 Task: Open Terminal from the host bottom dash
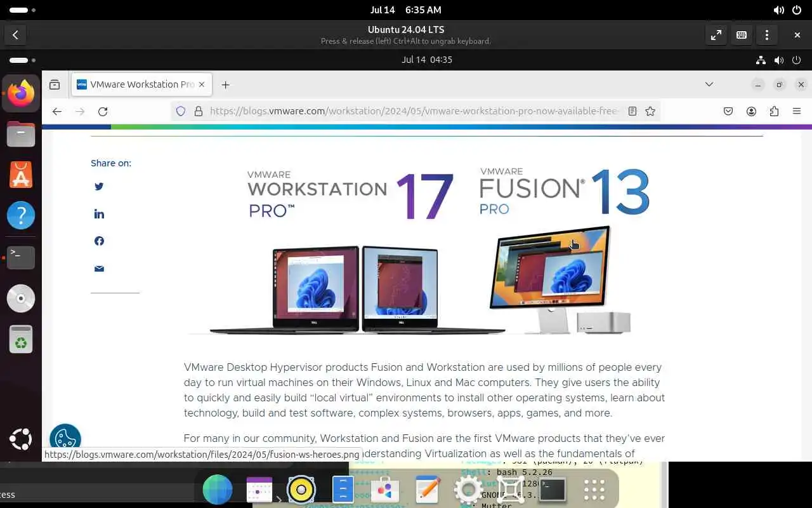[553, 490]
